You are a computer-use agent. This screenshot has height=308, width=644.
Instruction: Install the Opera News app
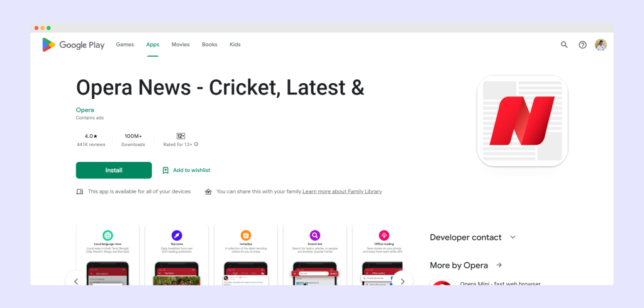point(114,170)
